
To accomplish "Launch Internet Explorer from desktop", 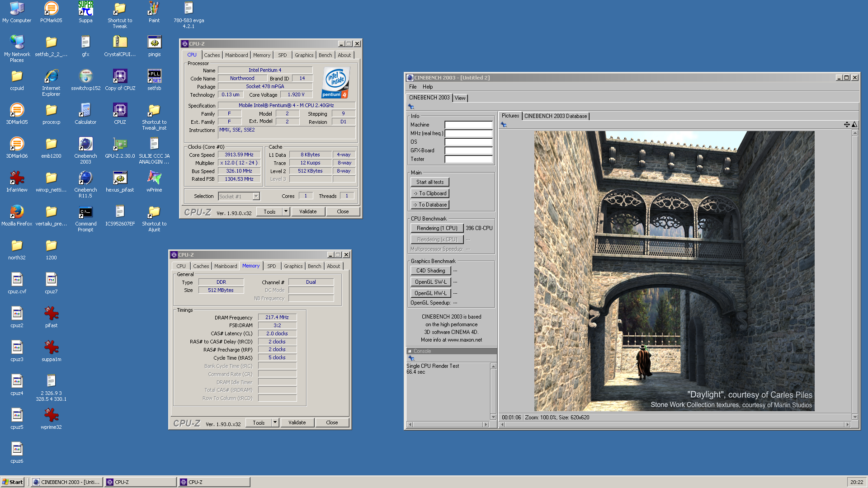I will coord(51,83).
